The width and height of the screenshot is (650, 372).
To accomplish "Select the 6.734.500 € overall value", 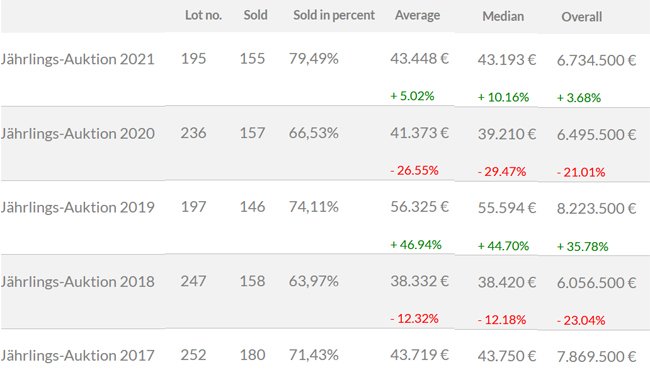I will (x=597, y=61).
